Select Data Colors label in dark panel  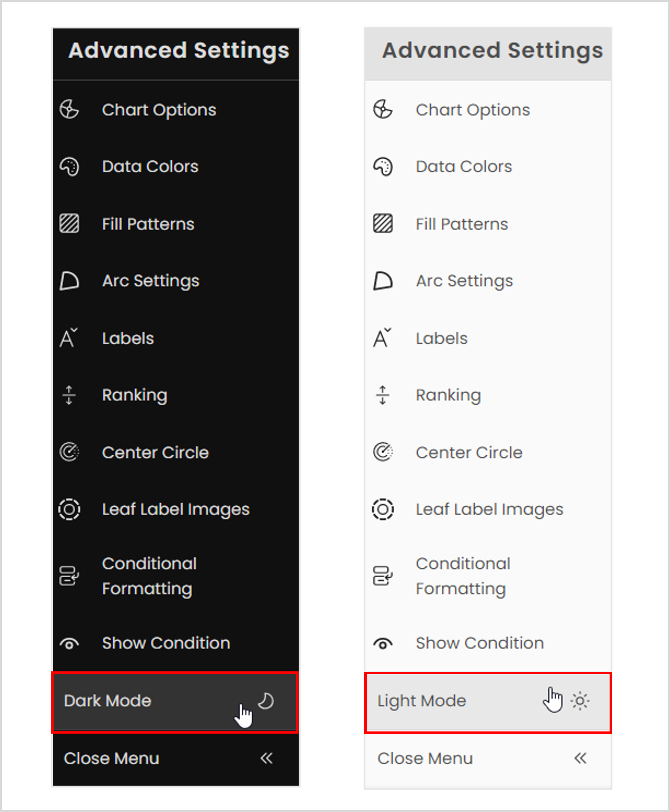[150, 167]
